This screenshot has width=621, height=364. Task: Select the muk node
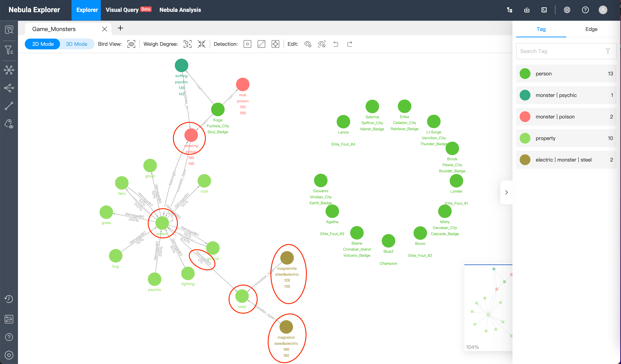(242, 84)
